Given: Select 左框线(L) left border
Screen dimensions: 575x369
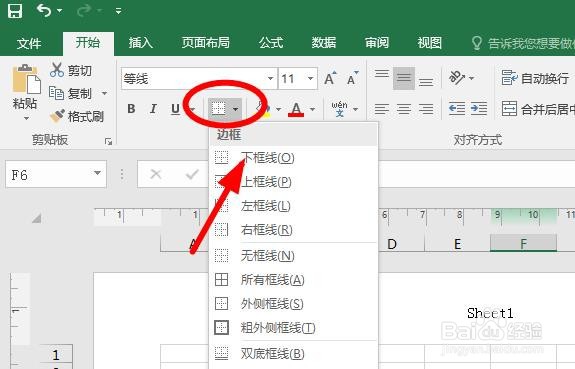Looking at the screenshot, I should pos(293,206).
